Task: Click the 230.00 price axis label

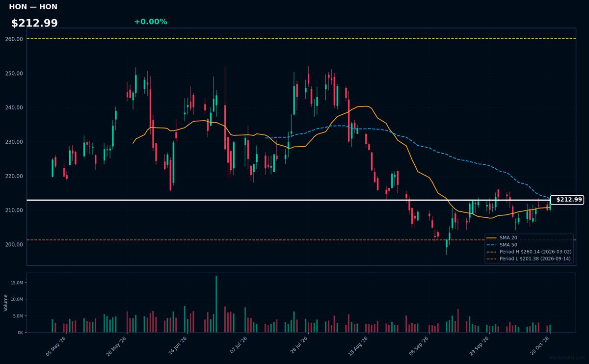Action: point(15,142)
